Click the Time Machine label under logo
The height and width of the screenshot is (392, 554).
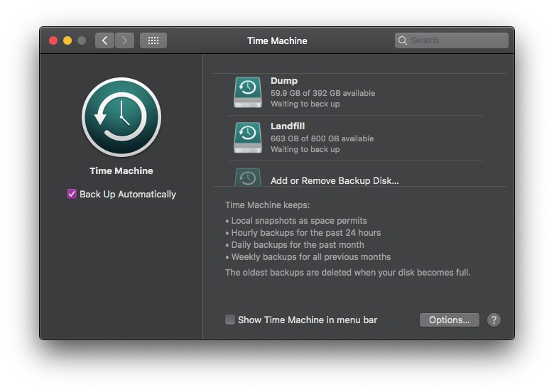pyautogui.click(x=121, y=171)
